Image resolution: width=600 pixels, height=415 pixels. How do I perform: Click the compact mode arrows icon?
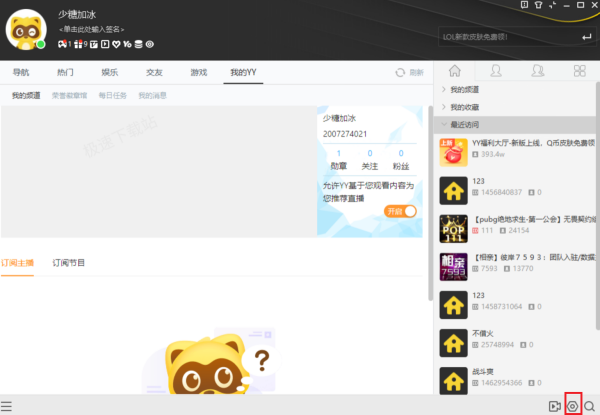(553, 5)
